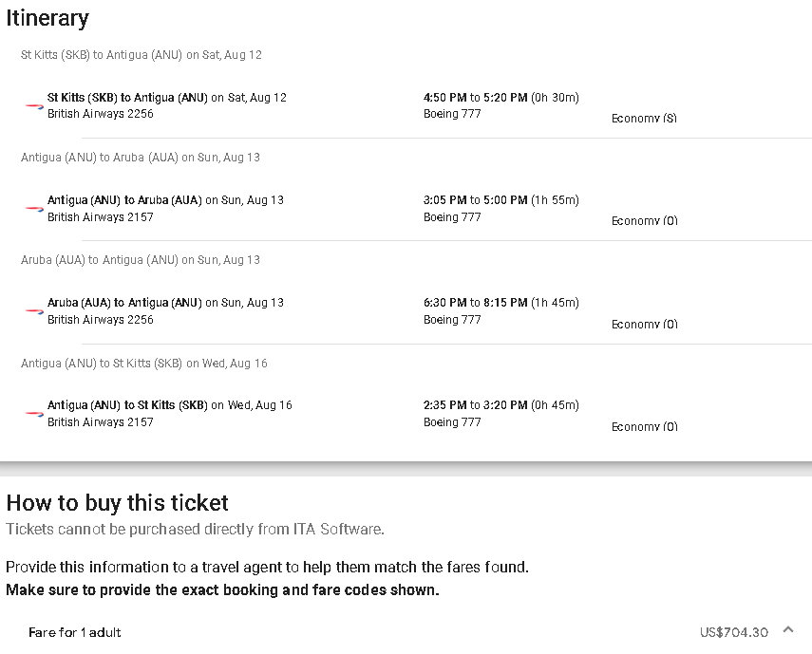The width and height of the screenshot is (812, 654).
Task: Select the 4:50 PM to 5:20 PM flight time
Action: pos(500,98)
